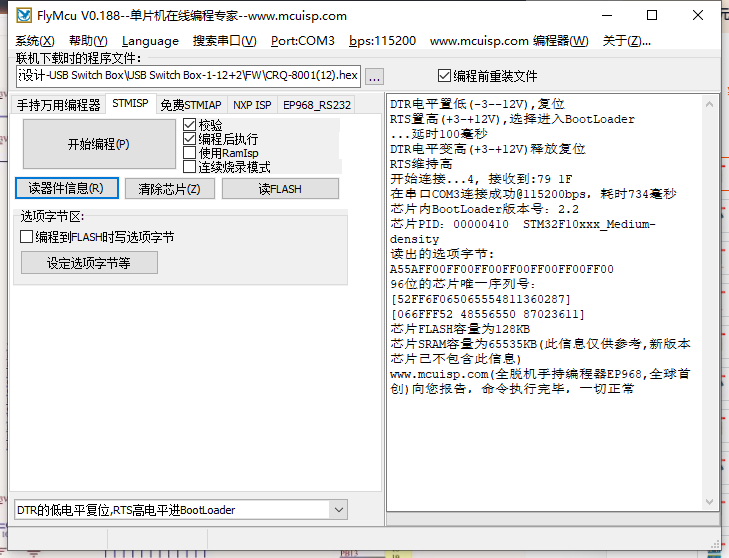Click the browse "..." button for program file

coord(374,76)
